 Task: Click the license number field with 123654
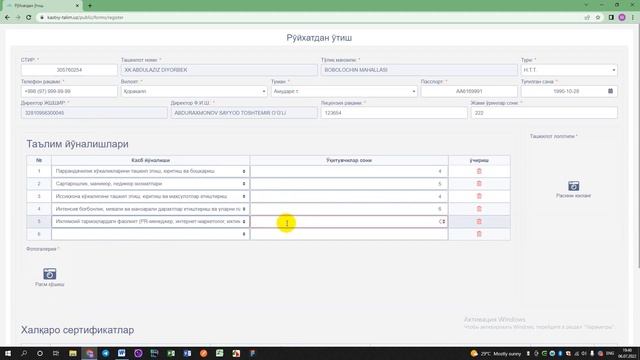pos(394,113)
